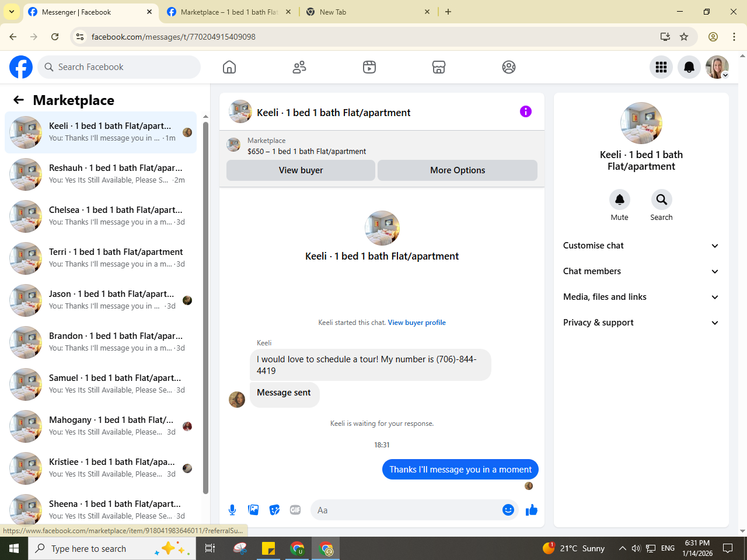Open the Video/Reels icon in top navigation
Image resolution: width=747 pixels, height=560 pixels.
pos(369,67)
